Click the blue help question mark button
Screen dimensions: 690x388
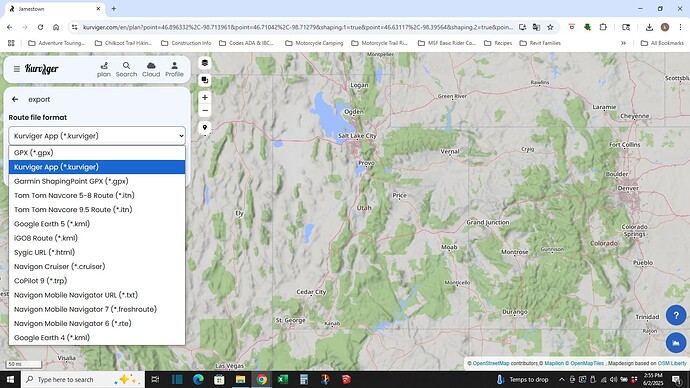click(x=676, y=315)
